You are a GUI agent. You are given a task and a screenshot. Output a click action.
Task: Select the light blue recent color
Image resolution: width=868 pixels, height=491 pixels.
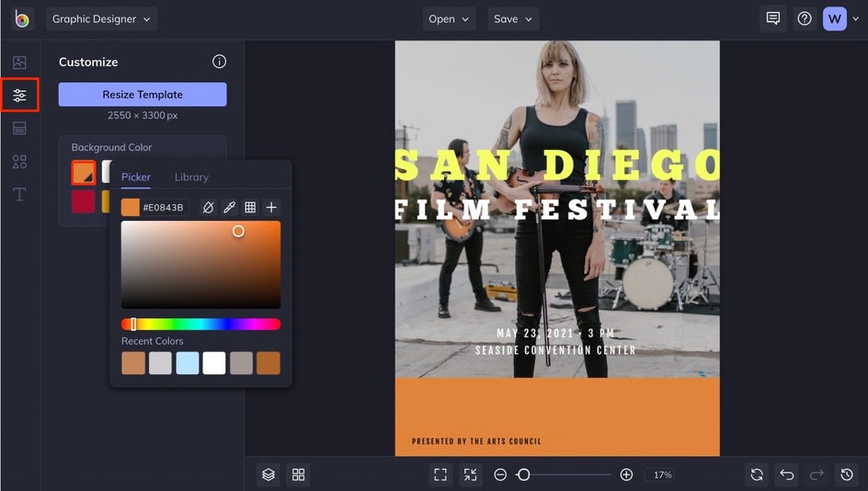187,363
